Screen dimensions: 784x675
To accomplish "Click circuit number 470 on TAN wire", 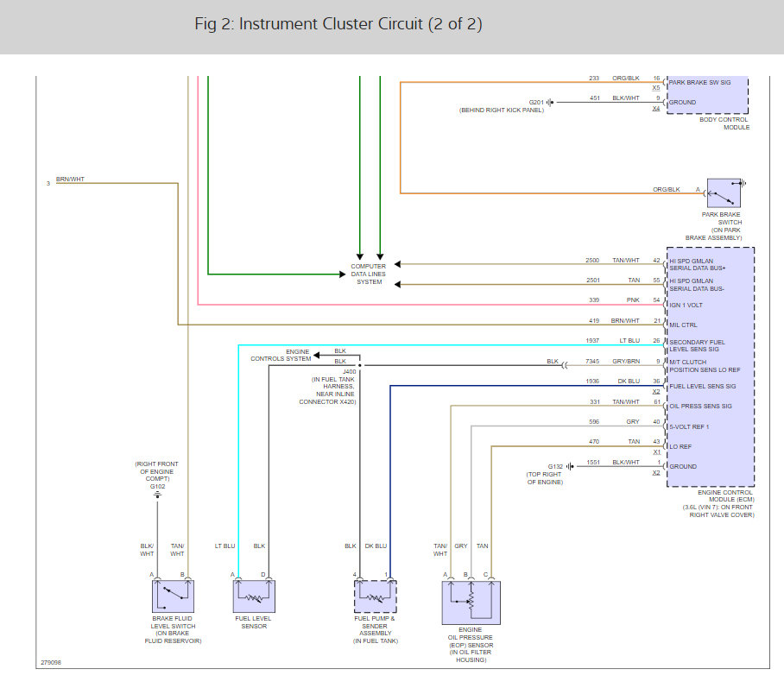I will 594,441.
